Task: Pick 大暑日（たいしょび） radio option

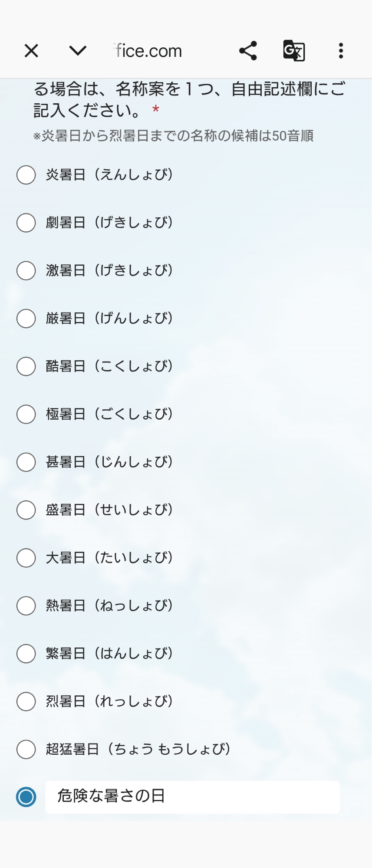Action: pyautogui.click(x=26, y=558)
